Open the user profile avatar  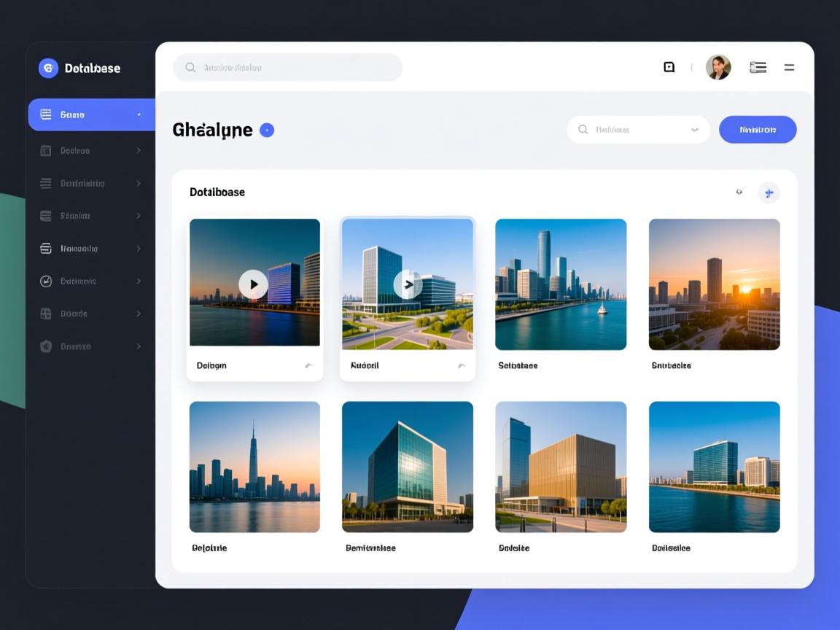point(718,67)
